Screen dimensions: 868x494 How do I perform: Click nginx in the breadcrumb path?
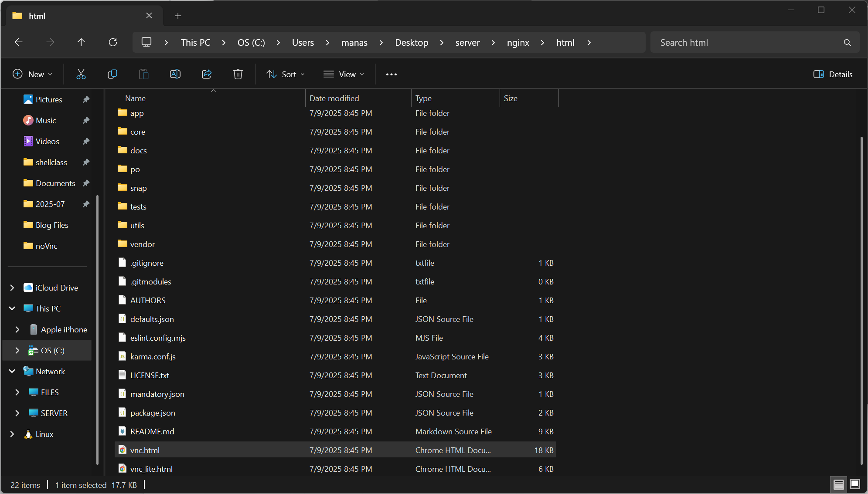click(x=518, y=43)
